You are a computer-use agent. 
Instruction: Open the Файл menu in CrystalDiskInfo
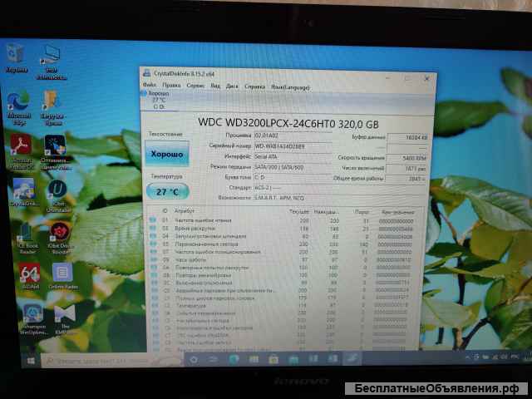[x=150, y=85]
